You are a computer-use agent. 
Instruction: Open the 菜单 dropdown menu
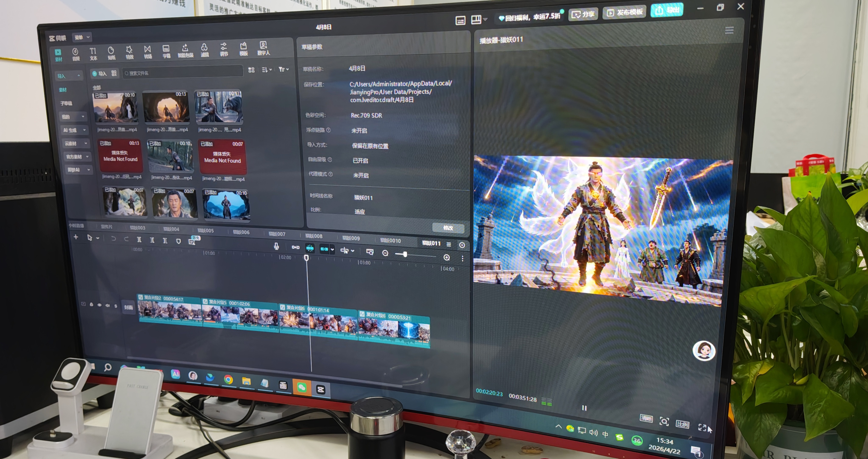pos(82,37)
